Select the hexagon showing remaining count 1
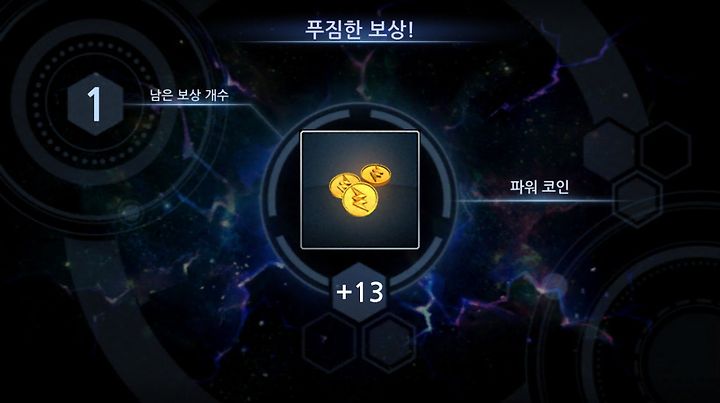720x403 pixels. 95,104
